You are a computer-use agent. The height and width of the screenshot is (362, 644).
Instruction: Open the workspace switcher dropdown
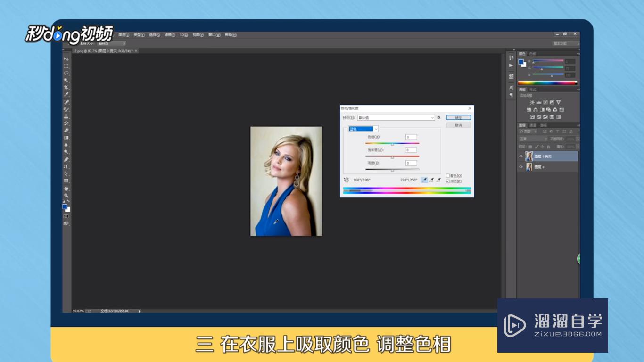(x=565, y=43)
